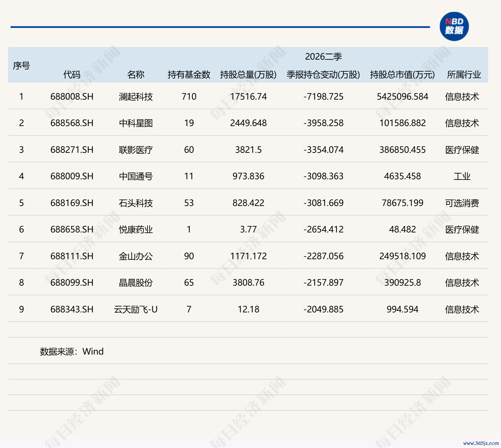The width and height of the screenshot is (501, 448).
Task: Click the 数据来源：Wind source note
Action: pyautogui.click(x=72, y=351)
